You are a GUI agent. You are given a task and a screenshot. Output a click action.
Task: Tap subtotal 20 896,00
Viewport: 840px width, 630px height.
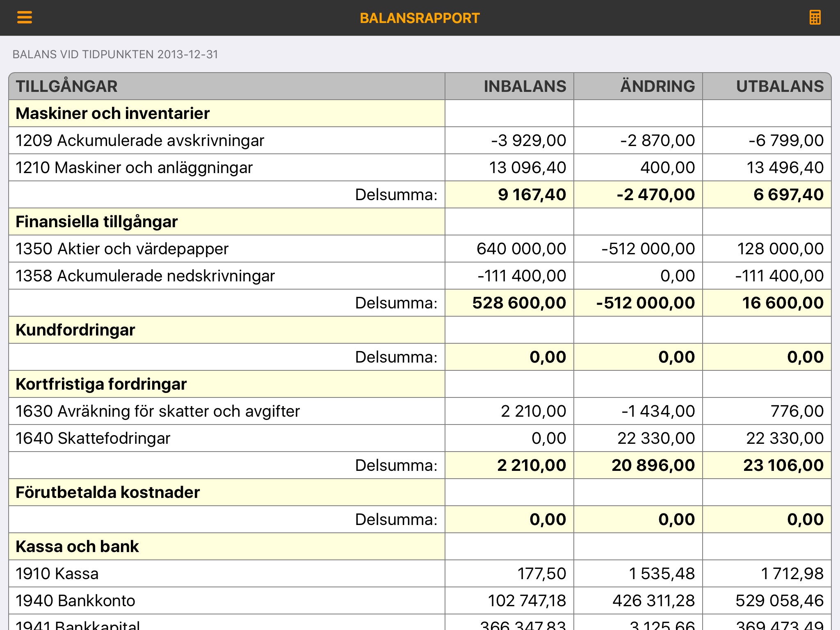click(x=653, y=465)
